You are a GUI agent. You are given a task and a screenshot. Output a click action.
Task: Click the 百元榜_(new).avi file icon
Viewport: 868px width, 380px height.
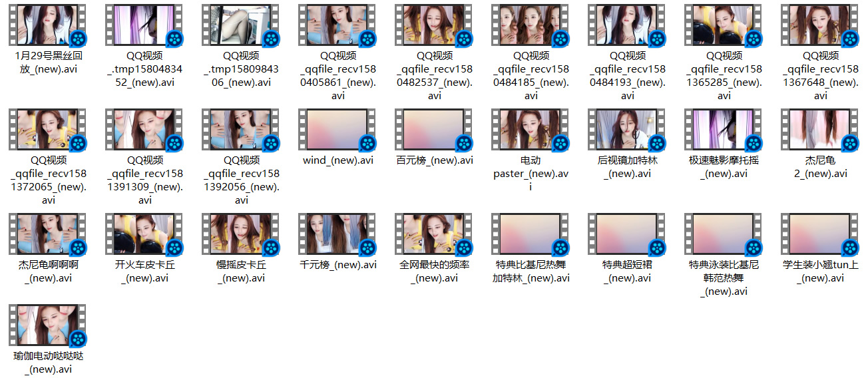[x=433, y=129]
